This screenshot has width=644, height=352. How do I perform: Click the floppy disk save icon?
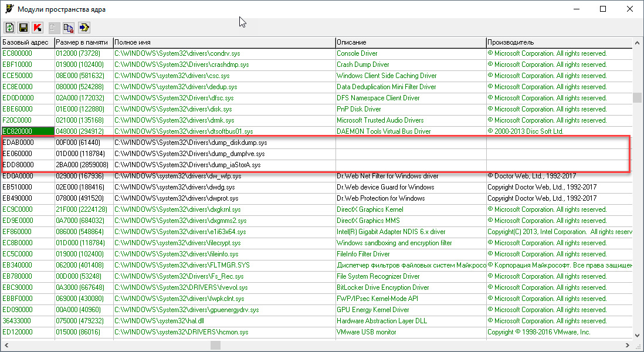(24, 27)
